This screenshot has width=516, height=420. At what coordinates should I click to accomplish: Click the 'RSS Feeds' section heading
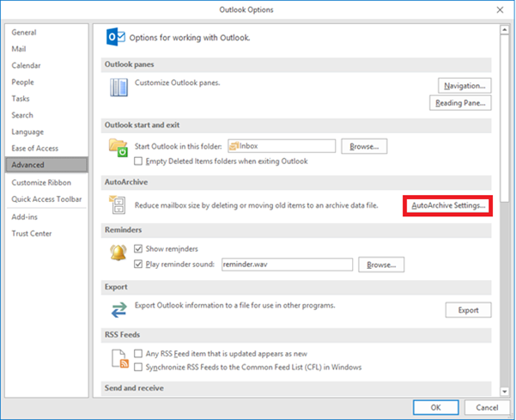122,335
